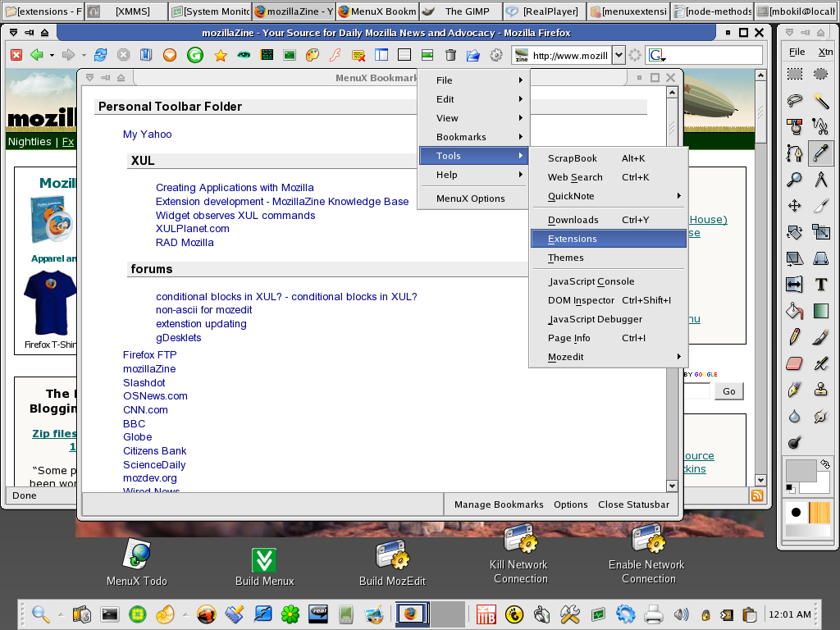
Task: Expand the Help submenu in MenuX menu
Action: (x=473, y=175)
